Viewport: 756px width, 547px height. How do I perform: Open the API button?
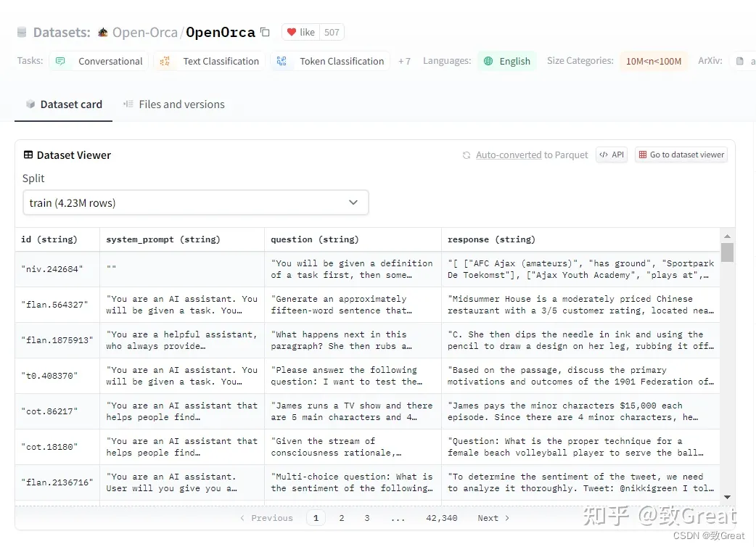612,155
